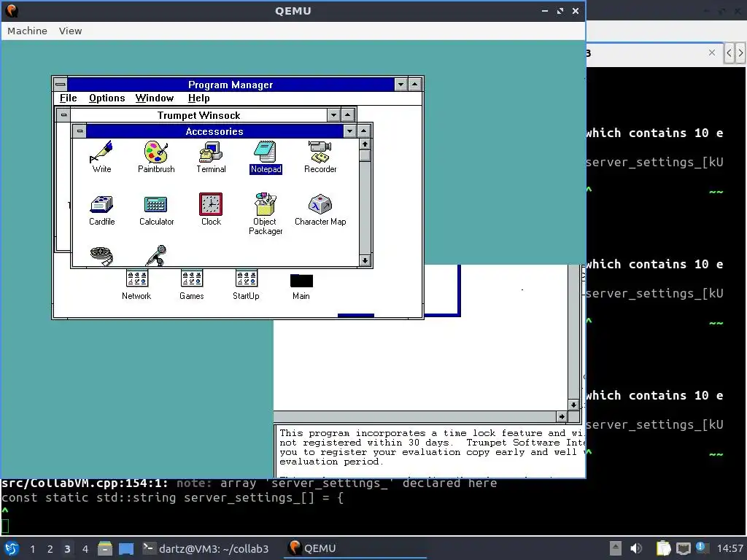Click the show desktop taskbar icon

click(125, 548)
